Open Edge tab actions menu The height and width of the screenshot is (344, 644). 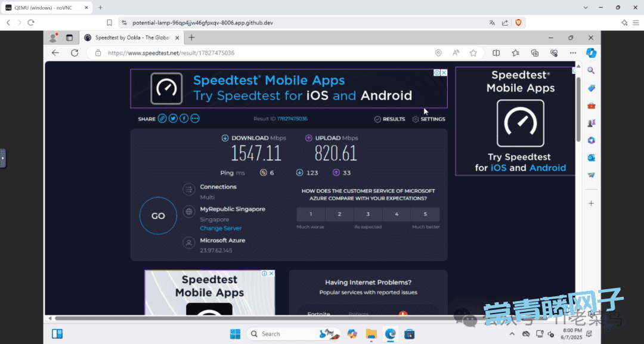(69, 38)
